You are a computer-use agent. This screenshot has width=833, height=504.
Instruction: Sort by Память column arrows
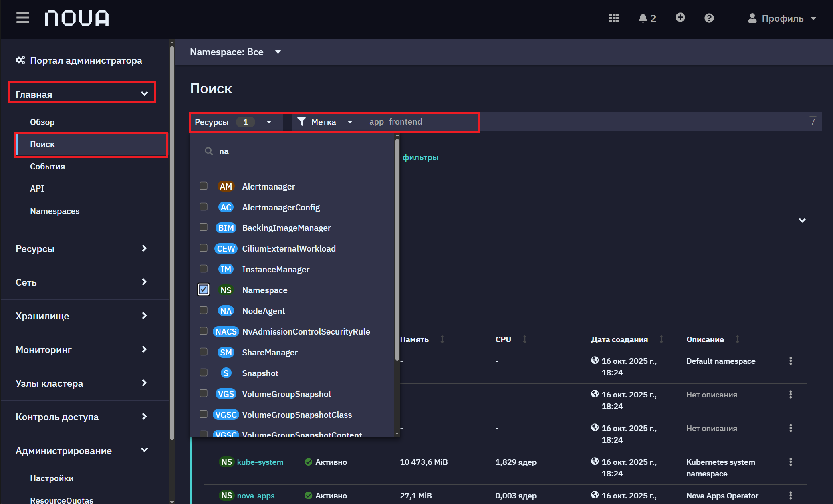pyautogui.click(x=442, y=339)
